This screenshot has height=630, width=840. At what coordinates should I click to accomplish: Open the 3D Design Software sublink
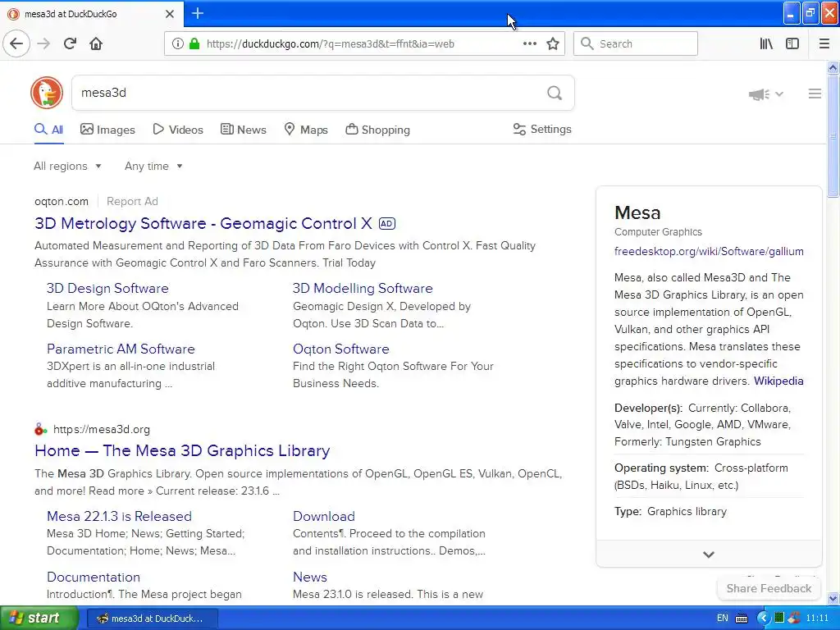click(x=107, y=288)
